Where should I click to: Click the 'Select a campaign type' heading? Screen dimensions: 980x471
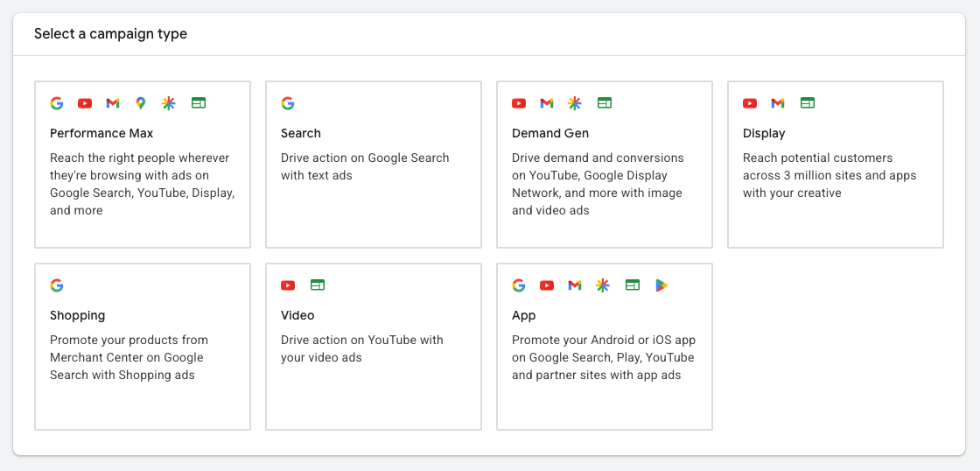pyautogui.click(x=110, y=34)
